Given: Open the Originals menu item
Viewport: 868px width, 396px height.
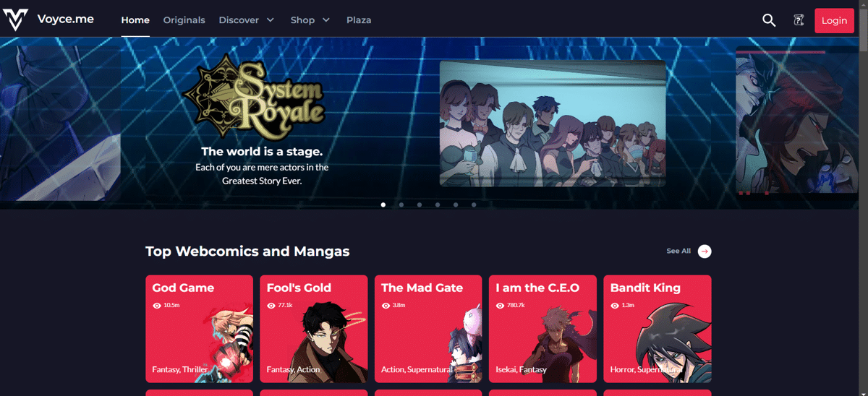Looking at the screenshot, I should (x=184, y=20).
